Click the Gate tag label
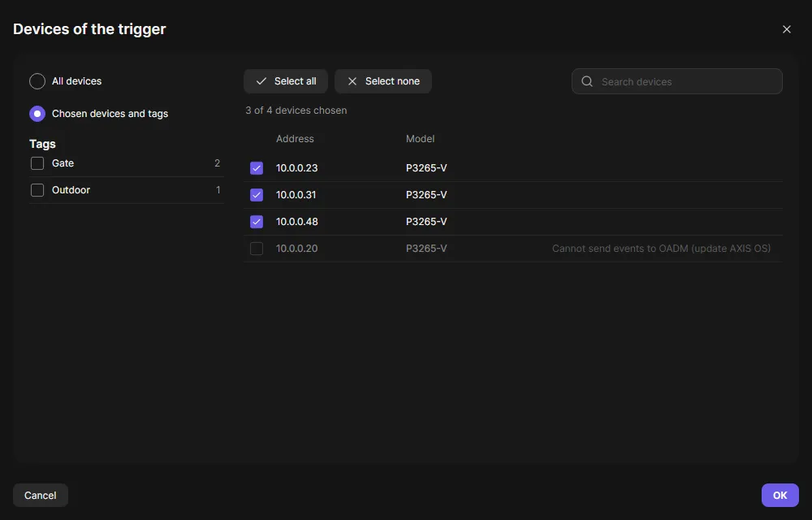This screenshot has height=520, width=812. [x=63, y=163]
